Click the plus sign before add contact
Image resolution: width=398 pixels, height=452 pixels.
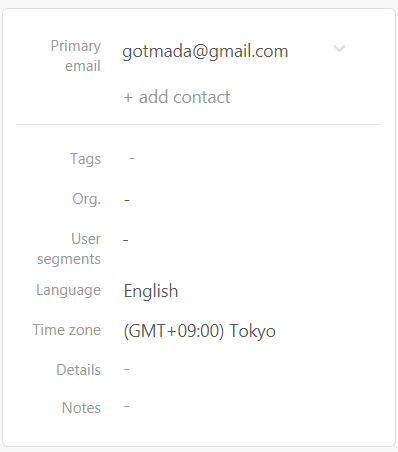pyautogui.click(x=128, y=98)
